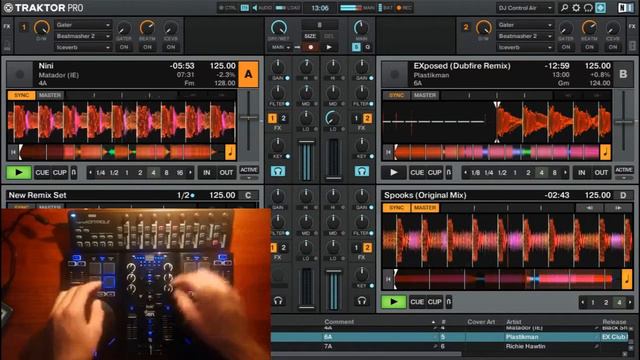Open loop recorder MAIN source dropdown

pos(280,47)
